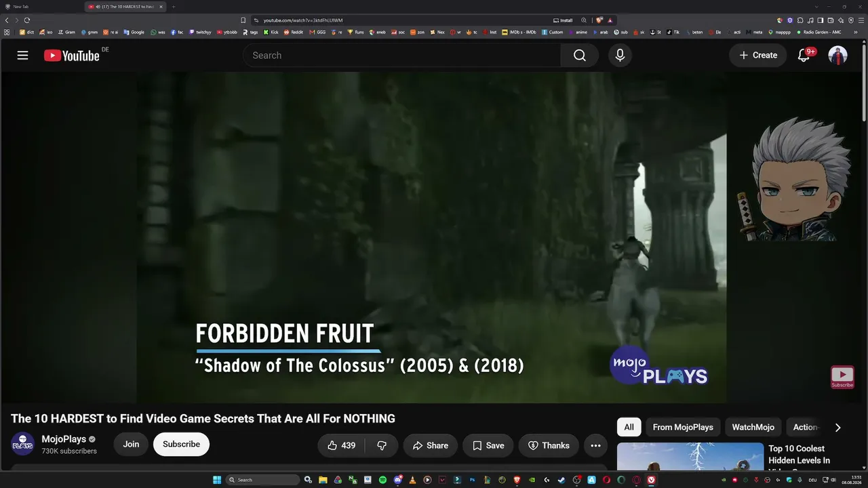Select the All filter chip

point(629,427)
